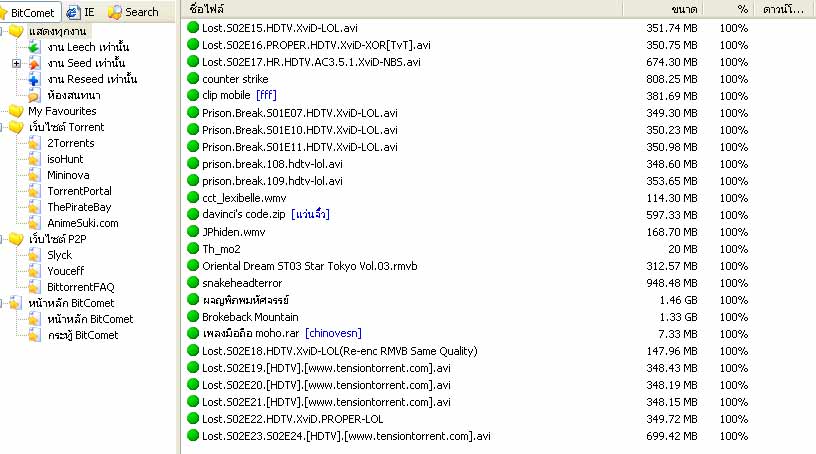Select Prison.Break.S01E07.HDTV.XviD-LOL.avi row
The width and height of the screenshot is (816, 454).
tap(499, 113)
